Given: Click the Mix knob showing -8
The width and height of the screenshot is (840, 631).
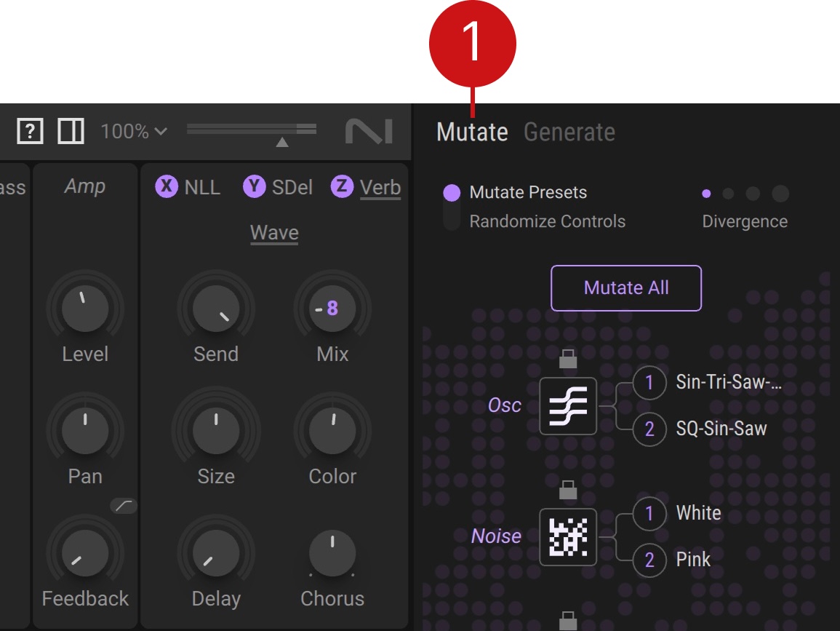Looking at the screenshot, I should tap(332, 309).
